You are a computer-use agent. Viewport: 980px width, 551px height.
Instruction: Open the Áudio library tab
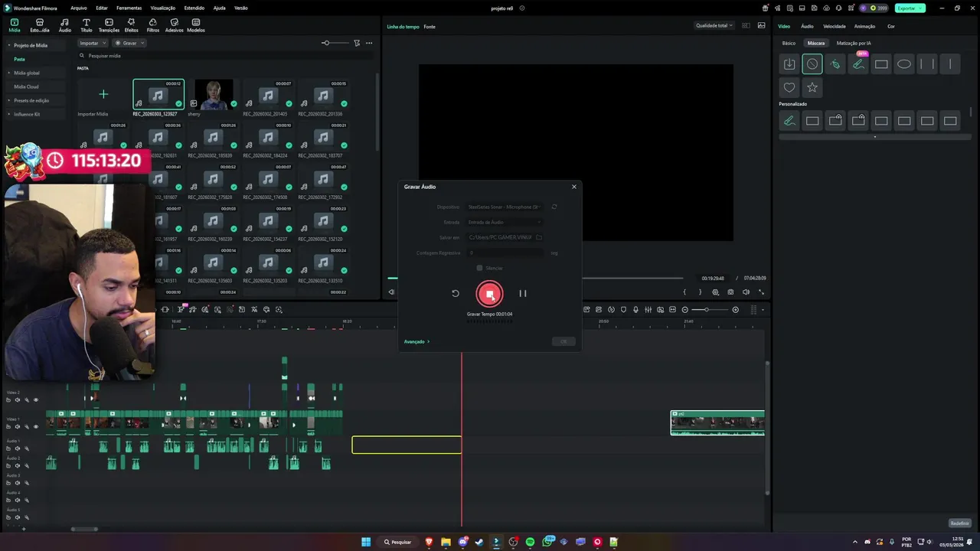(64, 25)
